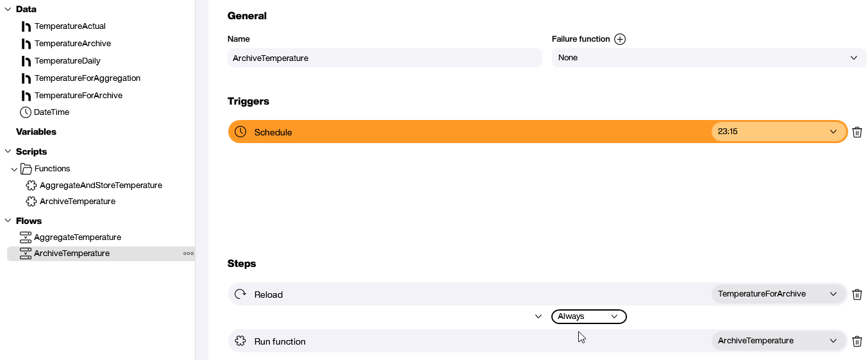Click the add Failure function plus icon
This screenshot has height=360, width=868.
tap(620, 39)
